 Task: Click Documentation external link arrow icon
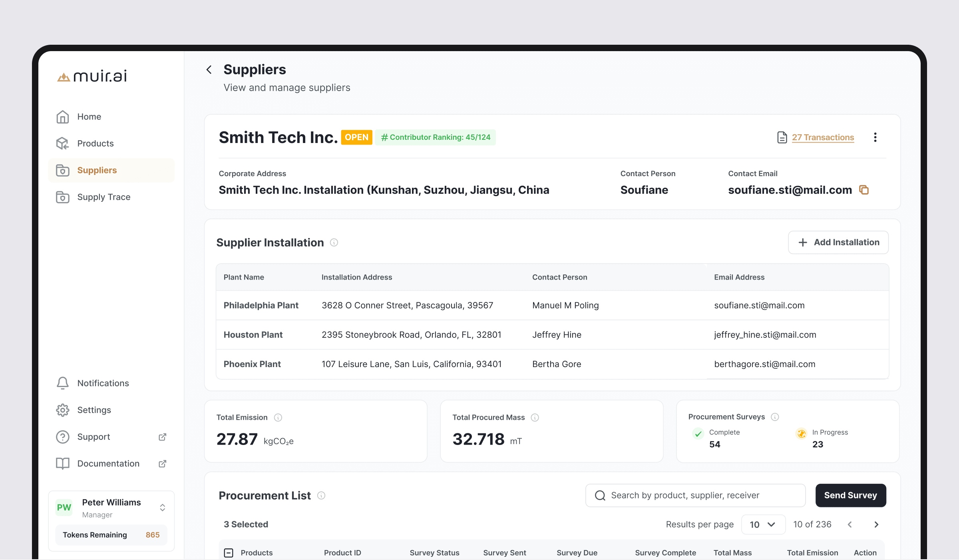(162, 464)
